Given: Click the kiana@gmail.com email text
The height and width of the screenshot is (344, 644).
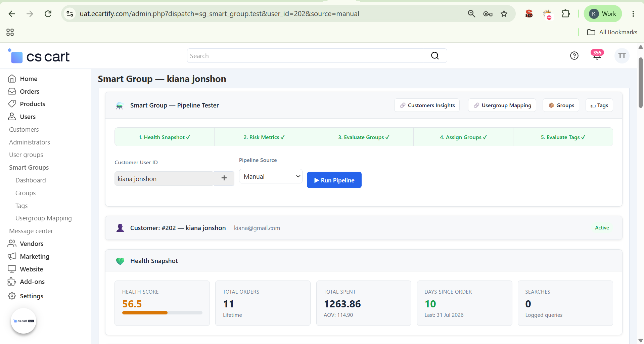Looking at the screenshot, I should point(257,228).
